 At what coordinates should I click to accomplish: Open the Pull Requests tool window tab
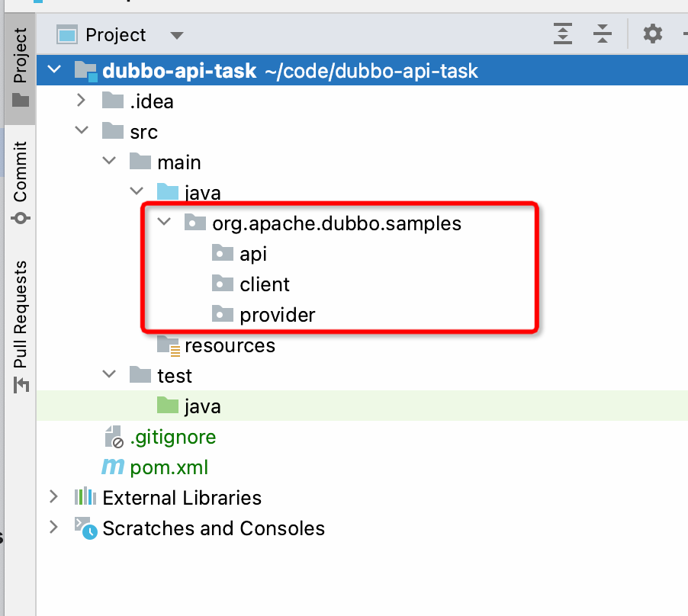click(20, 324)
